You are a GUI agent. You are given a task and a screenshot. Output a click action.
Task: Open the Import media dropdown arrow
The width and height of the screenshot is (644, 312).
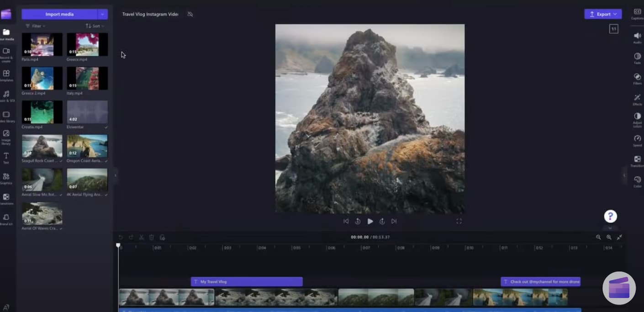pos(102,14)
